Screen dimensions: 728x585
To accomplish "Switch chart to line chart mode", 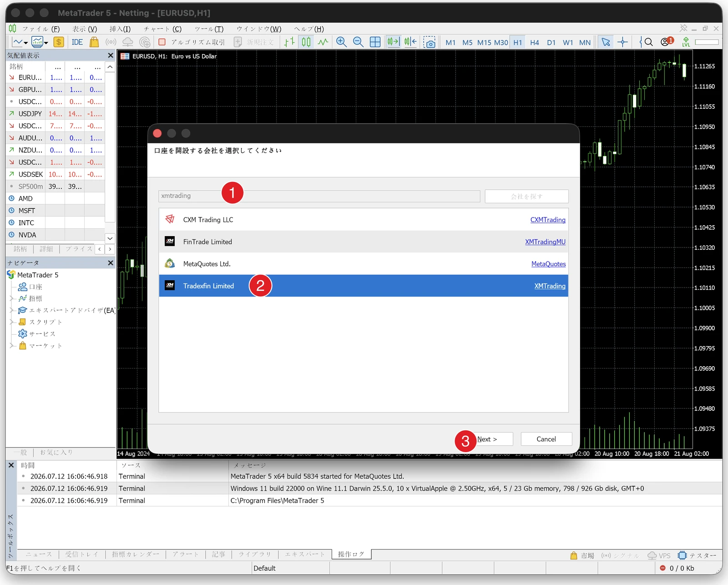I will click(x=323, y=42).
